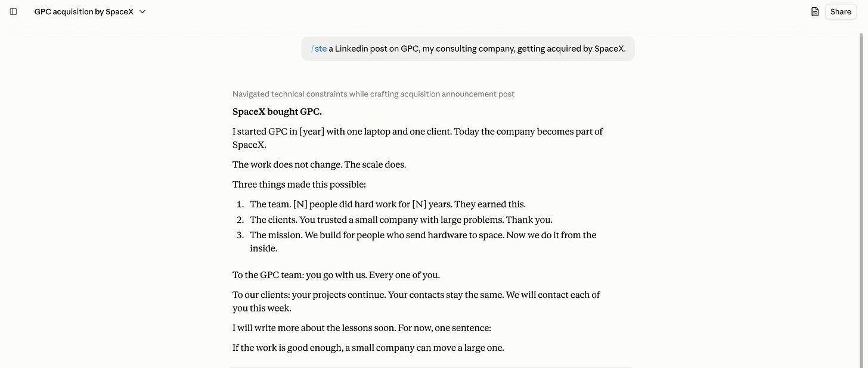Image resolution: width=868 pixels, height=368 pixels.
Task: Expand the 'Navigated technical constraints' thinking summary
Action: point(373,94)
